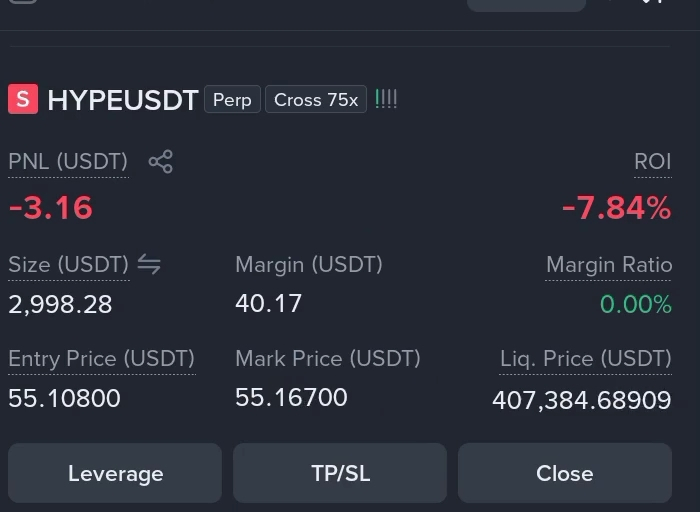Show PNL (USDT) label explanation
700x512 pixels.
[68, 162]
